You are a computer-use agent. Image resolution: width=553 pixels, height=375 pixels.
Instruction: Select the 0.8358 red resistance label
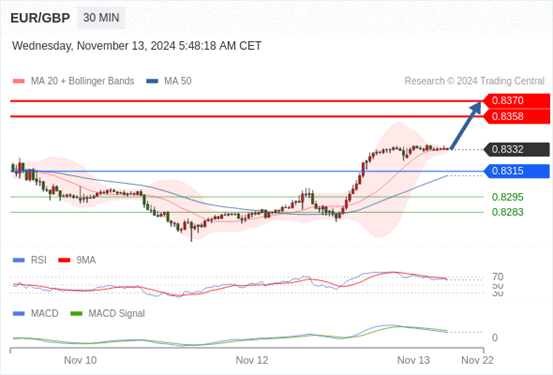tap(517, 116)
